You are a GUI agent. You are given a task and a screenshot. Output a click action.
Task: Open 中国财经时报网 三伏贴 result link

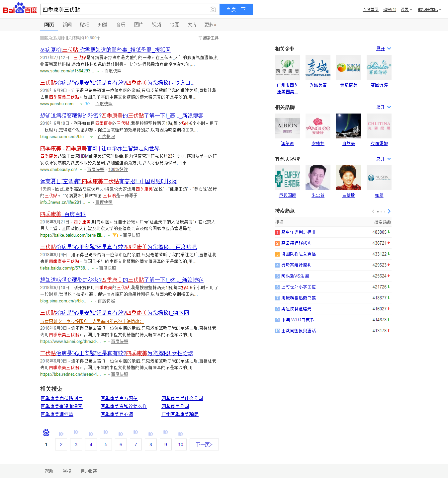click(x=109, y=181)
